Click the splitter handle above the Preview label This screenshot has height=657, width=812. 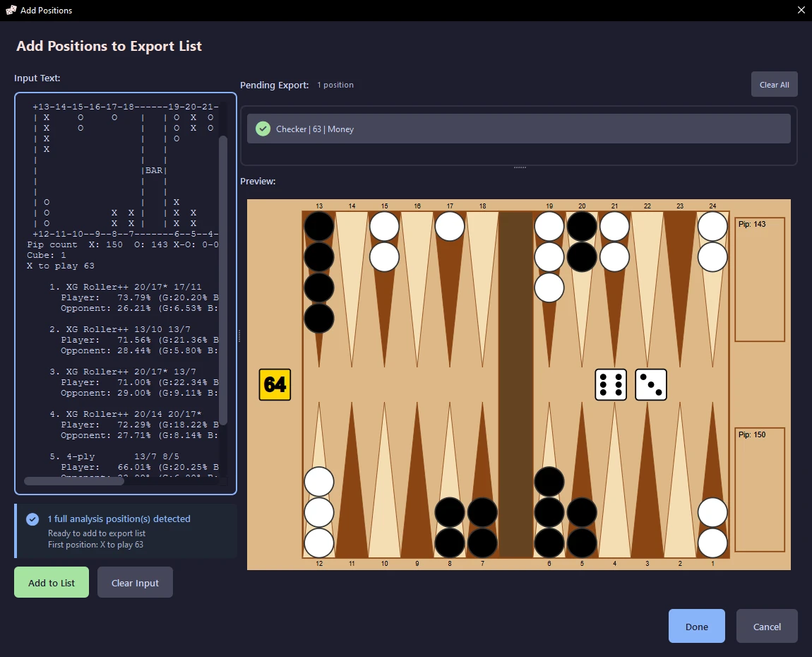click(520, 167)
